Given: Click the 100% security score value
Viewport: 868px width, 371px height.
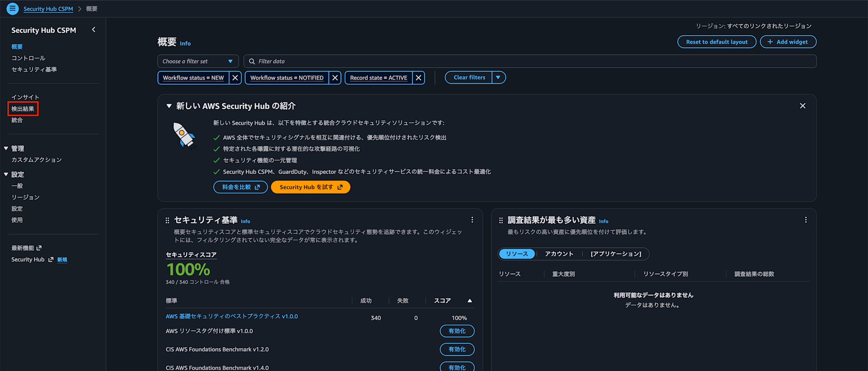Looking at the screenshot, I should click(x=188, y=269).
